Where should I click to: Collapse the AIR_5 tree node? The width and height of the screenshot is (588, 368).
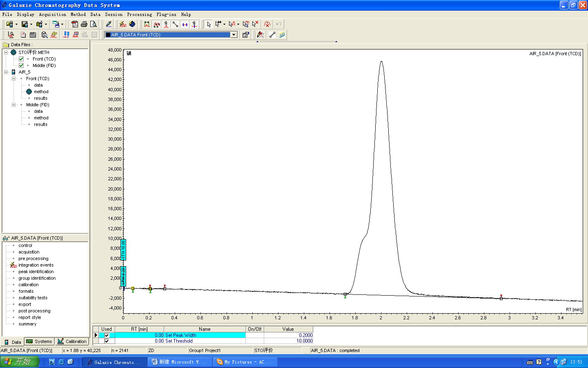[x=6, y=72]
